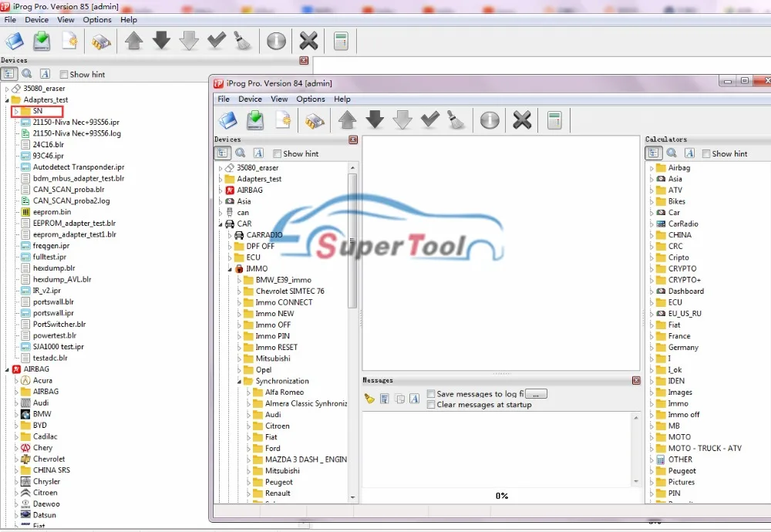The height and width of the screenshot is (532, 771).
Task: Click the broom icon in Messages panel
Action: point(369,399)
